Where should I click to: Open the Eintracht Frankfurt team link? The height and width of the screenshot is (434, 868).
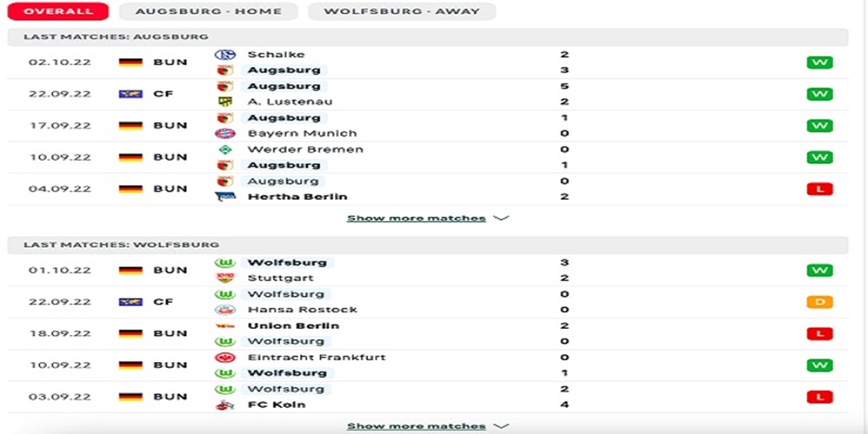click(x=316, y=358)
